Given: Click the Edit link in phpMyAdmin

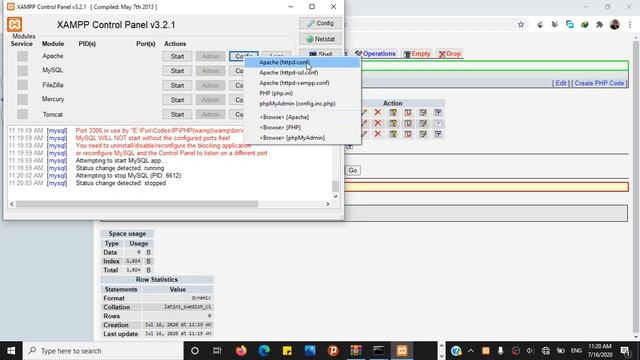Looking at the screenshot, I should [x=561, y=83].
